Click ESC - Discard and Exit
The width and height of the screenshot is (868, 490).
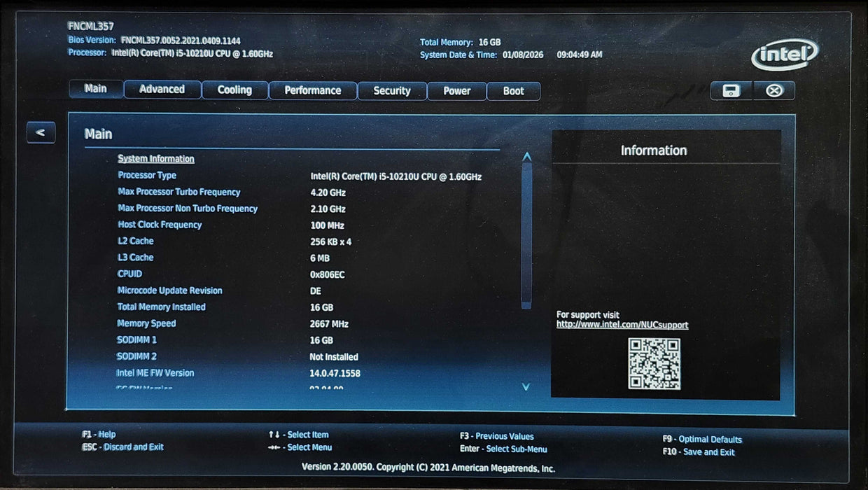pos(122,447)
